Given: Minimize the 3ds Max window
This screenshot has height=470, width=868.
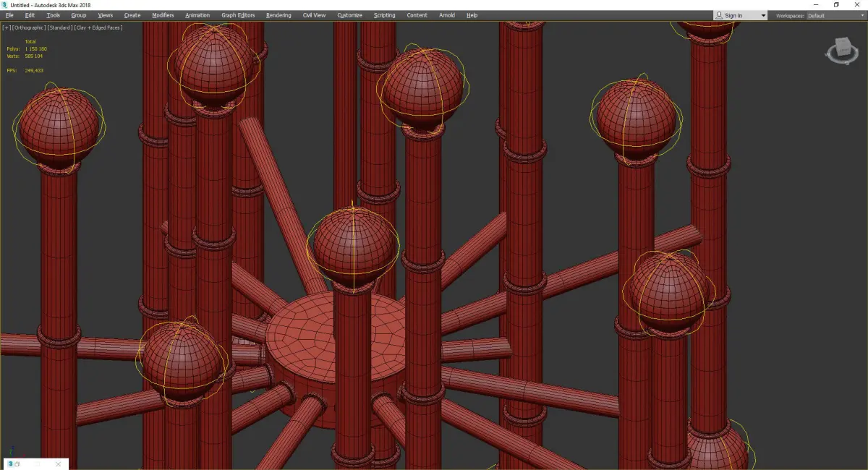Looking at the screenshot, I should pos(816,5).
